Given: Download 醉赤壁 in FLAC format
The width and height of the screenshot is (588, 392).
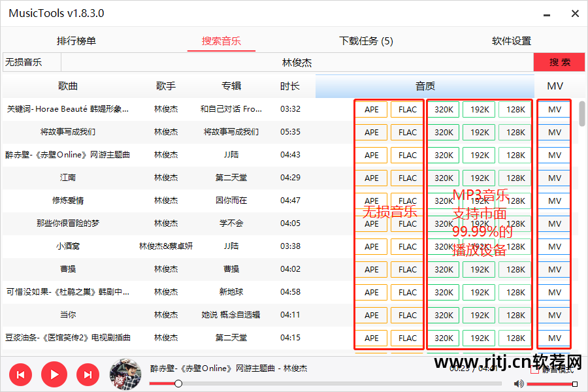Looking at the screenshot, I should [x=406, y=155].
